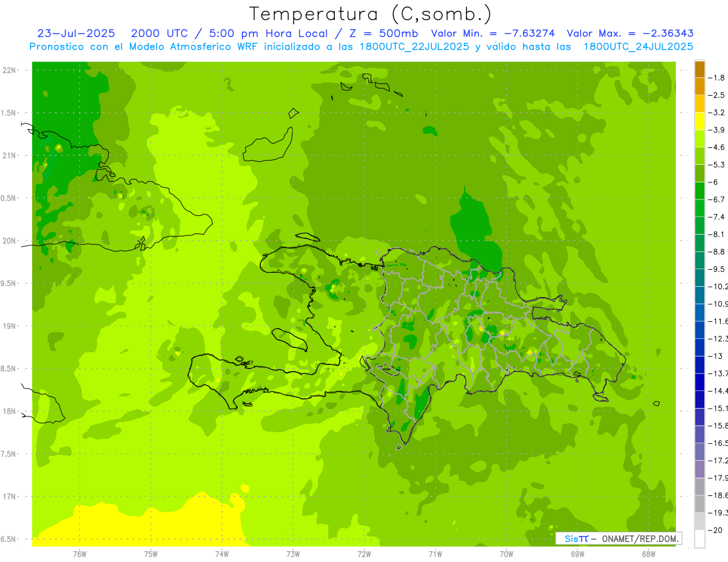The image size is (728, 562).
Task: Click Gonâve island outline in Haiti's bay
Action: (x=289, y=338)
